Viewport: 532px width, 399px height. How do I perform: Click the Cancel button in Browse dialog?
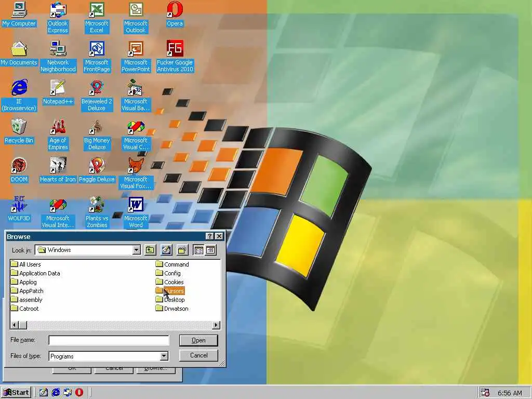(198, 355)
